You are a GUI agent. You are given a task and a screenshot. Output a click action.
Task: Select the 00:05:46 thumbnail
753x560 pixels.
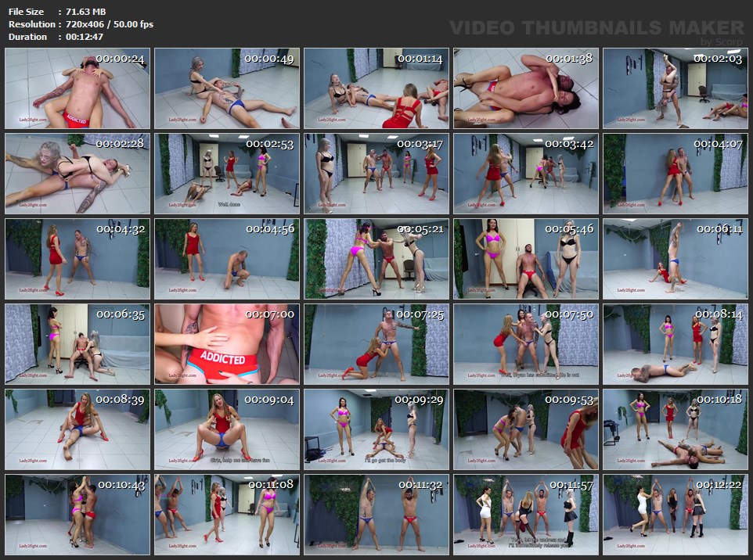(x=525, y=259)
